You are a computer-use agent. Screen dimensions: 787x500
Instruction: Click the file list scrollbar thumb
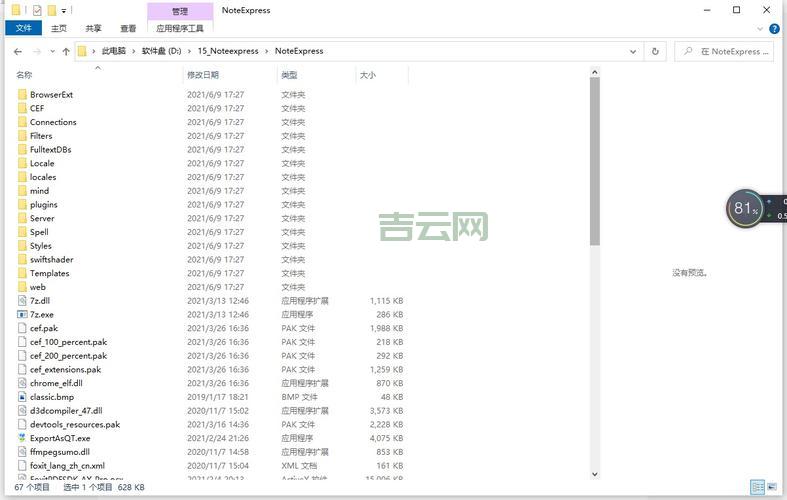tap(595, 161)
